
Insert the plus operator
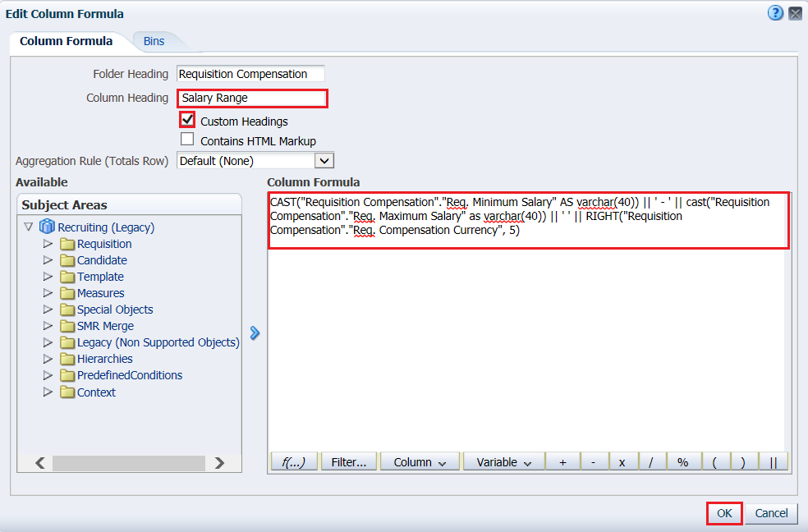point(562,462)
